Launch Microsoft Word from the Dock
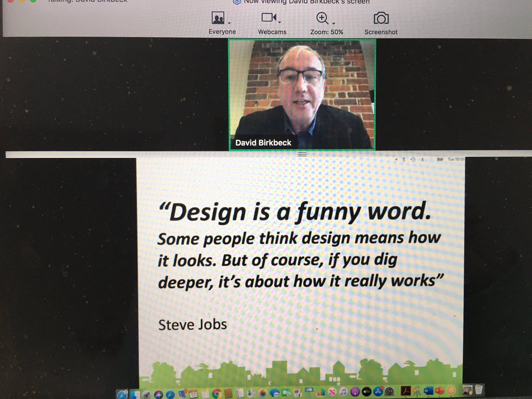Image resolution: width=532 pixels, height=399 pixels. coord(428,391)
